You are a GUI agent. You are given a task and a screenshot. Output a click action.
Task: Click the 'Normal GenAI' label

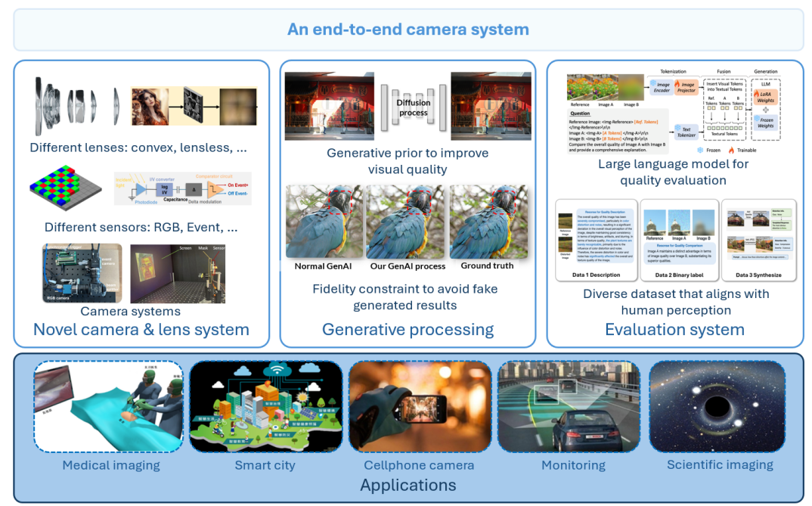click(x=323, y=266)
